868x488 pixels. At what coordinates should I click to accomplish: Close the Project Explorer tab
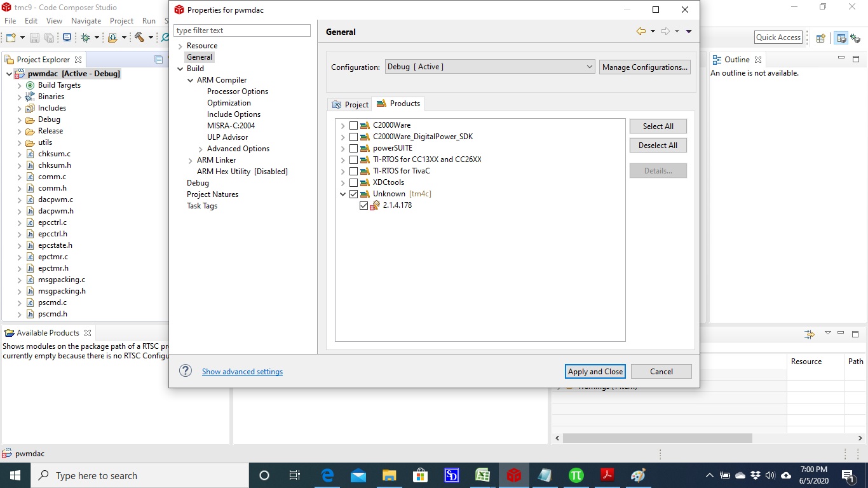pyautogui.click(x=78, y=60)
